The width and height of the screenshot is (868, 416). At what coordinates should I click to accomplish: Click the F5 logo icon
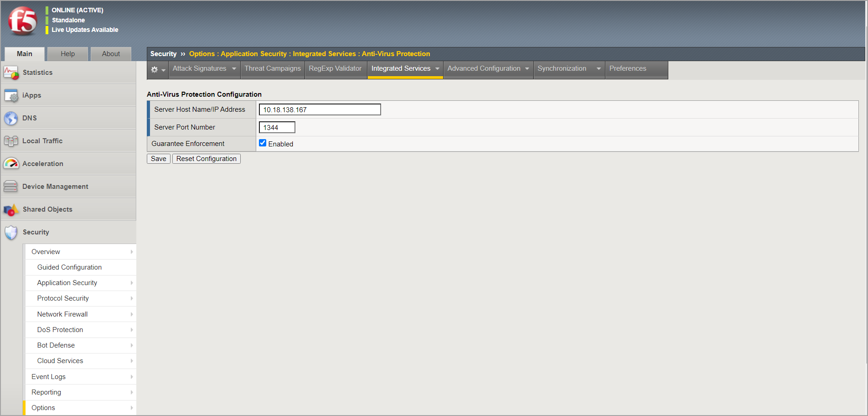point(22,21)
